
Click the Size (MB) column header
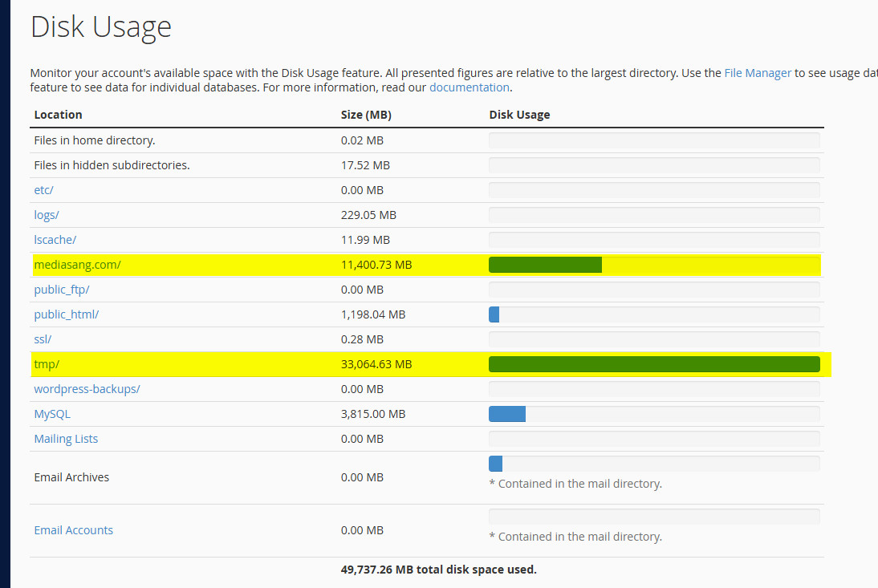pyautogui.click(x=366, y=115)
